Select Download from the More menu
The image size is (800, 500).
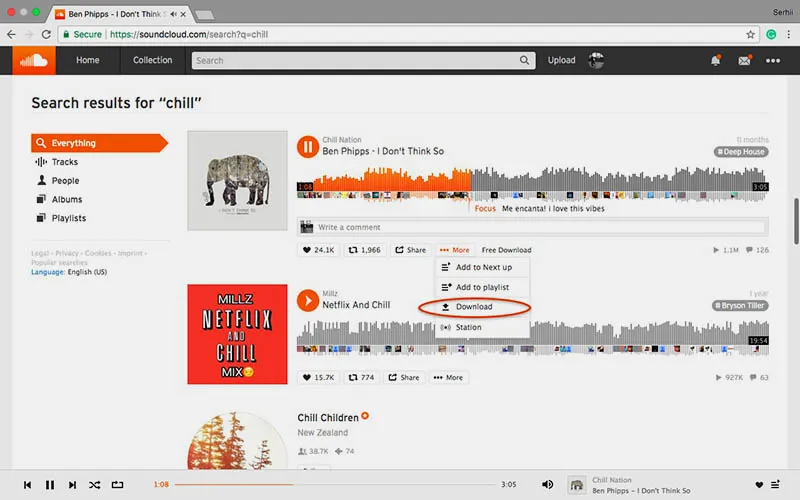(x=482, y=307)
